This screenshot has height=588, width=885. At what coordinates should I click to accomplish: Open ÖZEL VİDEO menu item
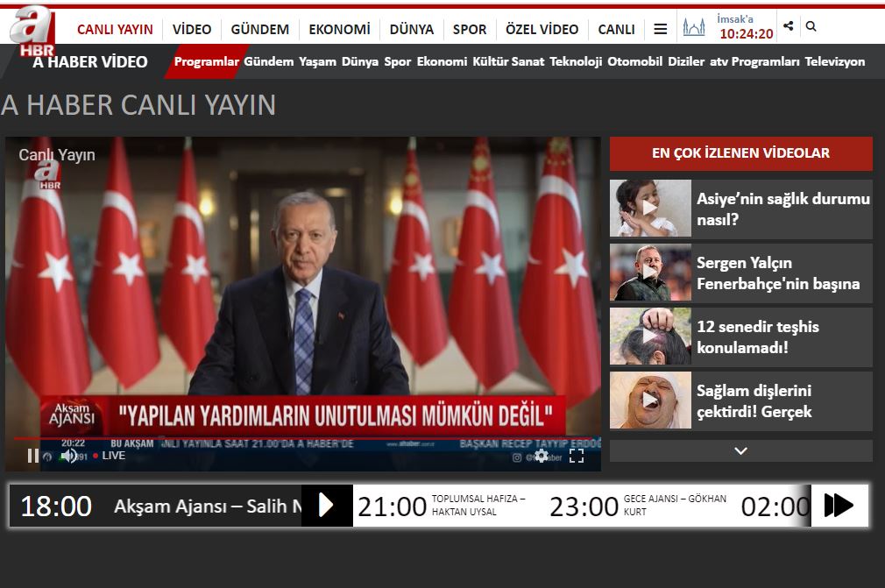point(542,29)
